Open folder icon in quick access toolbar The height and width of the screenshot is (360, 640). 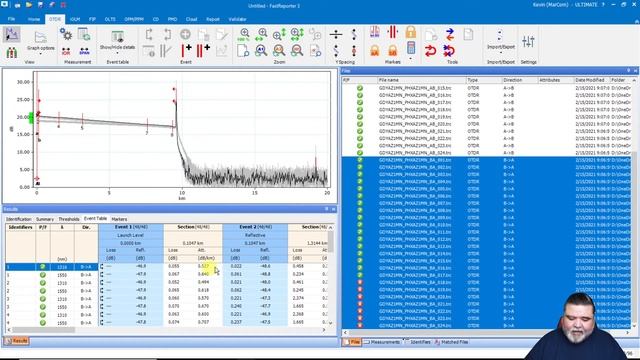29,5
